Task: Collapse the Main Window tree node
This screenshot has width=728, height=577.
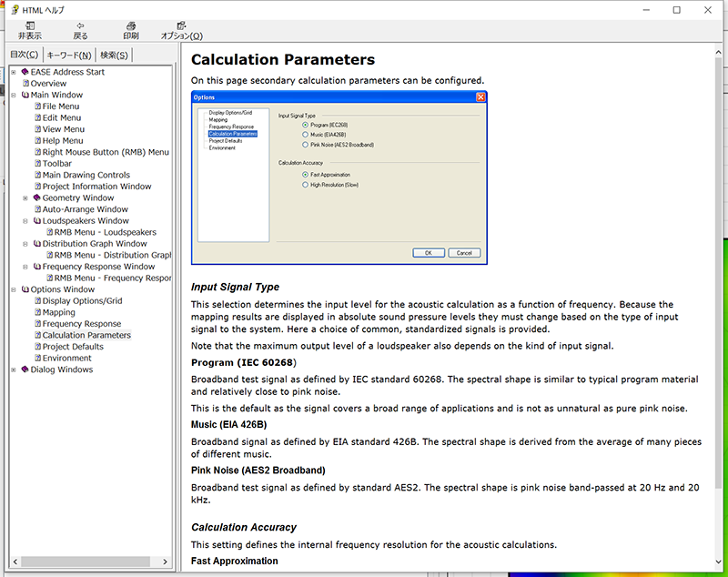Action: (x=14, y=96)
